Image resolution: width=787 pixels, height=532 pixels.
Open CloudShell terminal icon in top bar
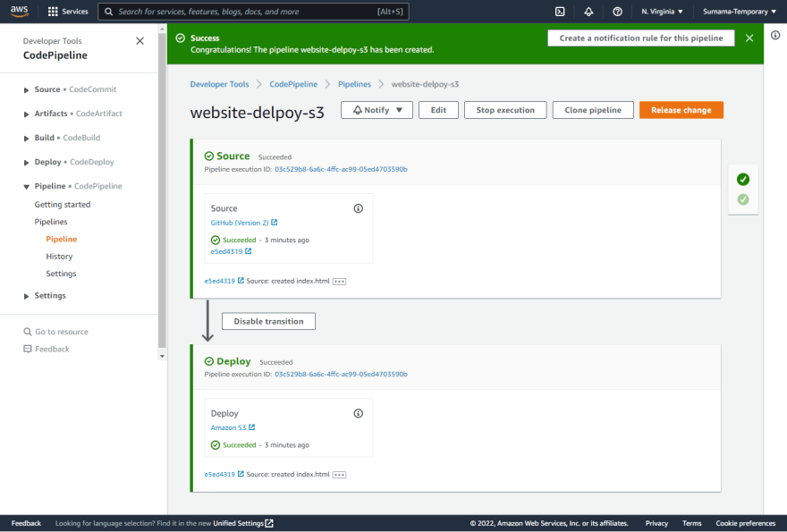560,12
